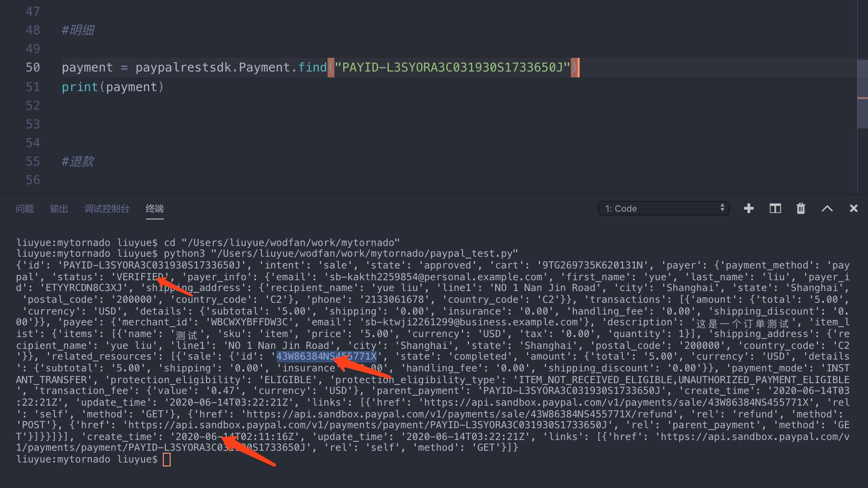Click the active 终端 (Terminal) tab
Screen dimensions: 868x488
coord(154,208)
